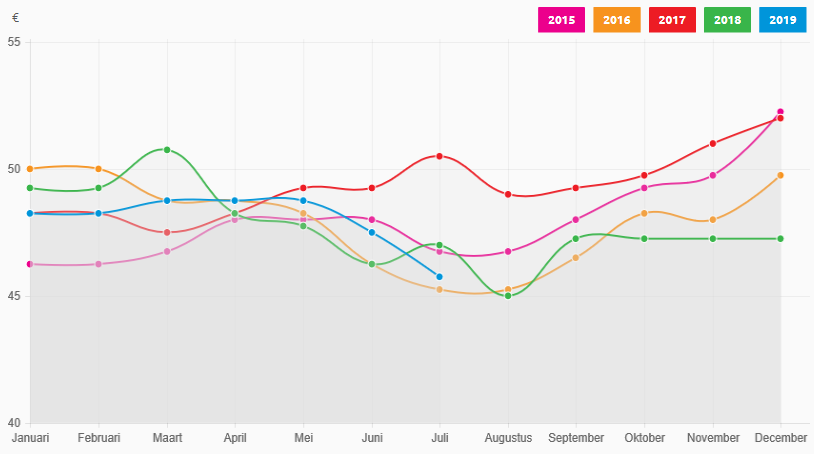Hide the green 2018 series

click(727, 20)
